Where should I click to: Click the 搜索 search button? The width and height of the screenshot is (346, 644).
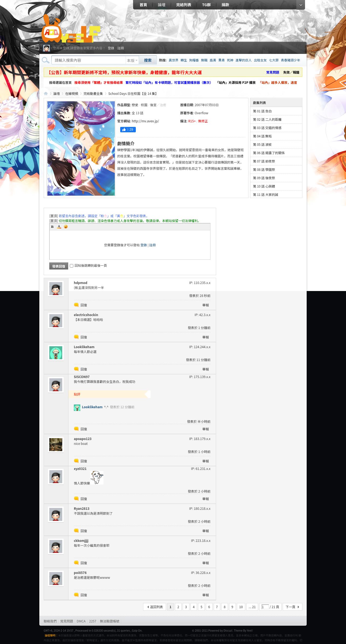(148, 60)
